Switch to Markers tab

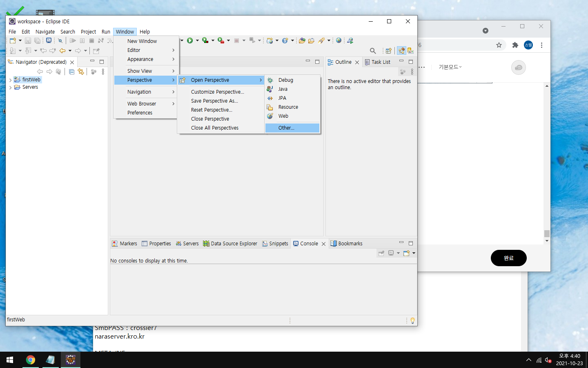pos(125,244)
